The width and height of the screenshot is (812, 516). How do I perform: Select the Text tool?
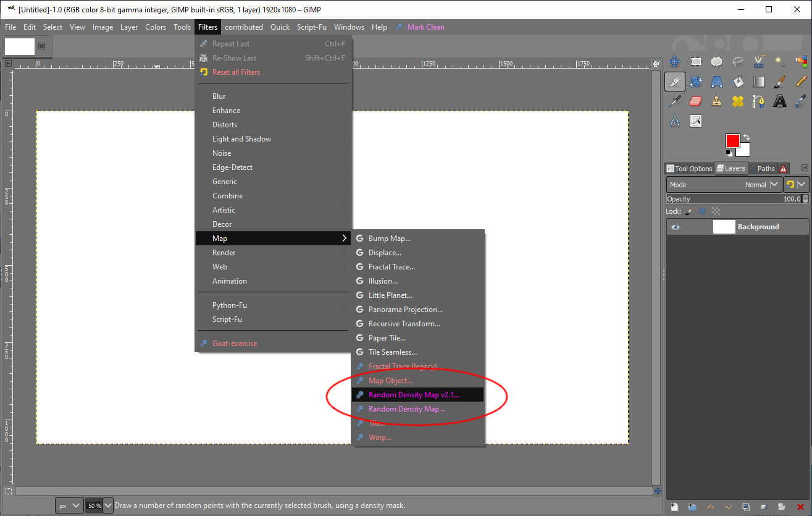click(x=780, y=101)
